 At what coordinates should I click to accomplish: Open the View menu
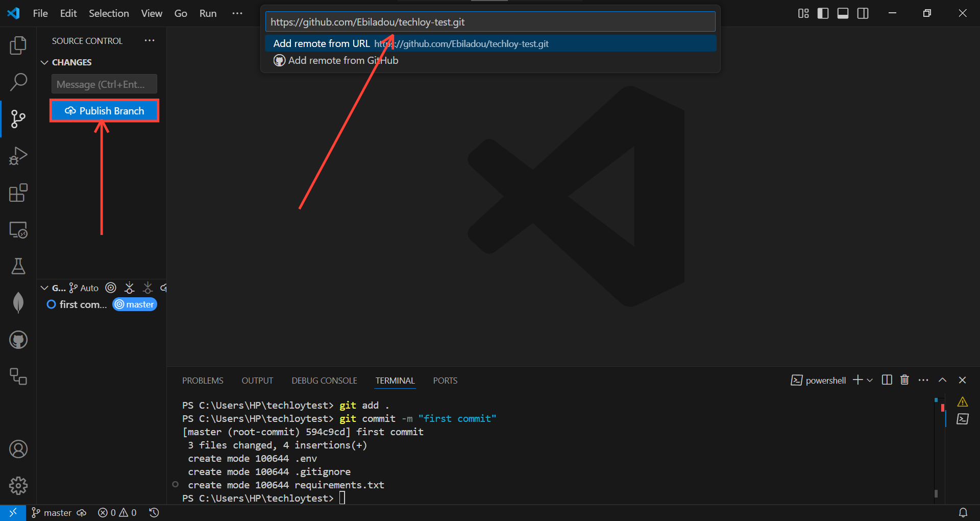[x=151, y=13]
